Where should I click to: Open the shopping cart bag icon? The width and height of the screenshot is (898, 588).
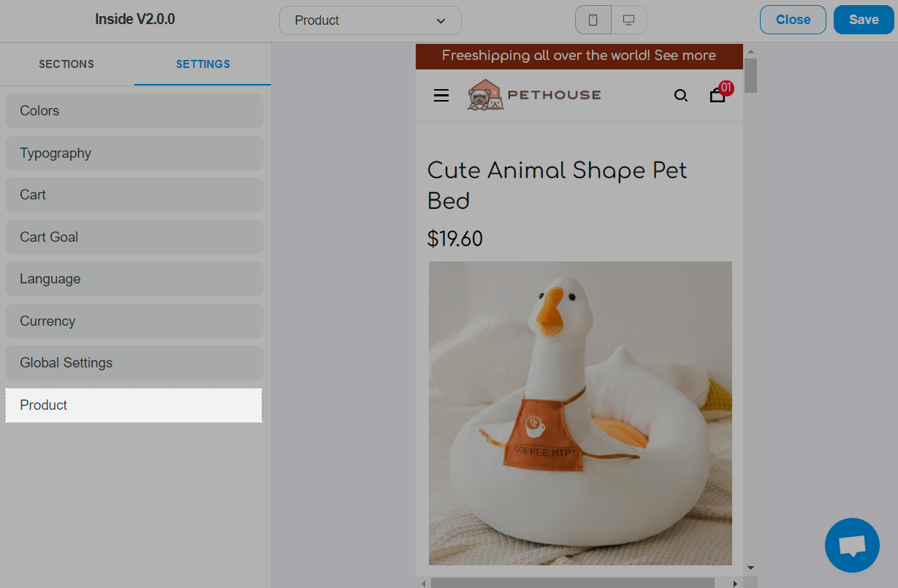click(718, 94)
